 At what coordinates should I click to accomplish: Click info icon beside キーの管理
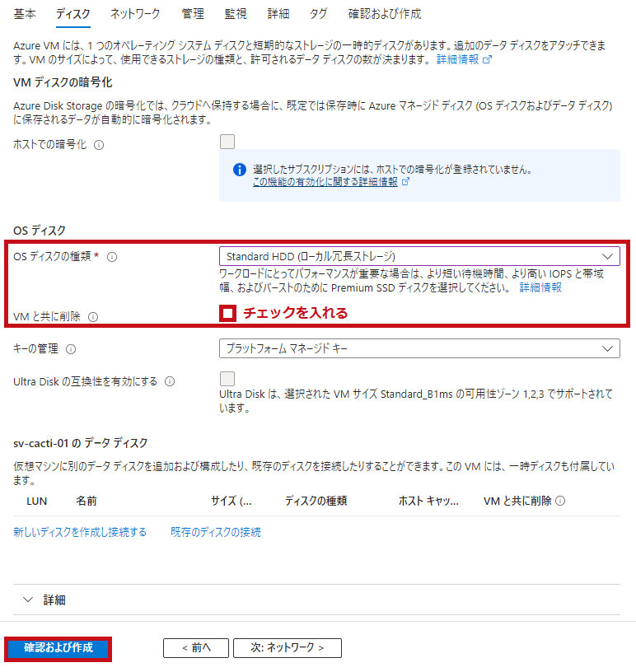(71, 350)
